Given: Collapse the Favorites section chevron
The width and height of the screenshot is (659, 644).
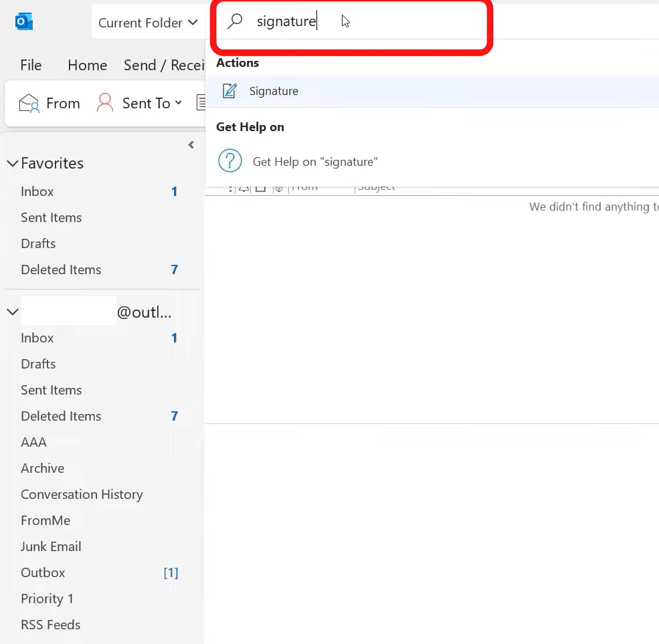Looking at the screenshot, I should click(x=13, y=163).
